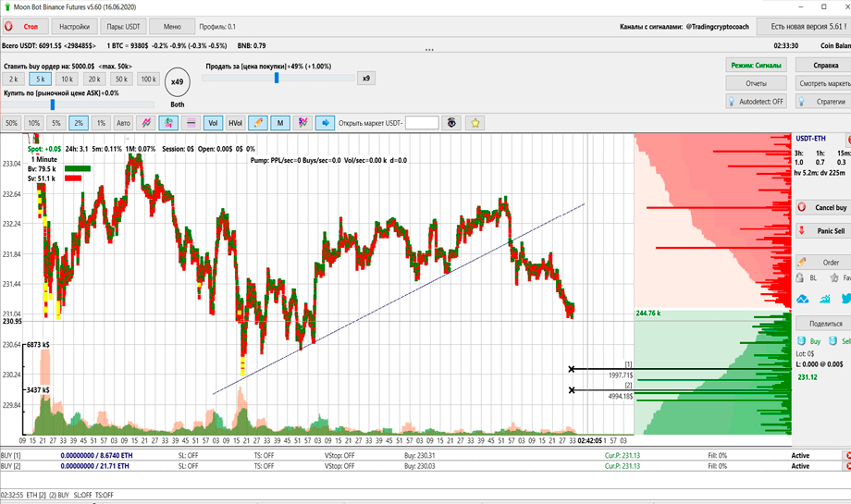This screenshot has width=851, height=504.
Task: Open Настройки settings
Action: pos(74,27)
